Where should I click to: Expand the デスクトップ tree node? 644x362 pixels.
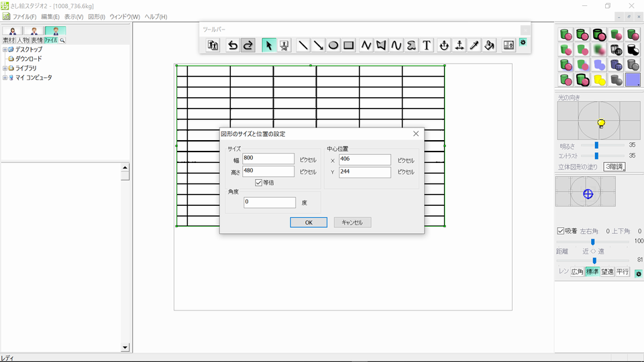pyautogui.click(x=5, y=49)
